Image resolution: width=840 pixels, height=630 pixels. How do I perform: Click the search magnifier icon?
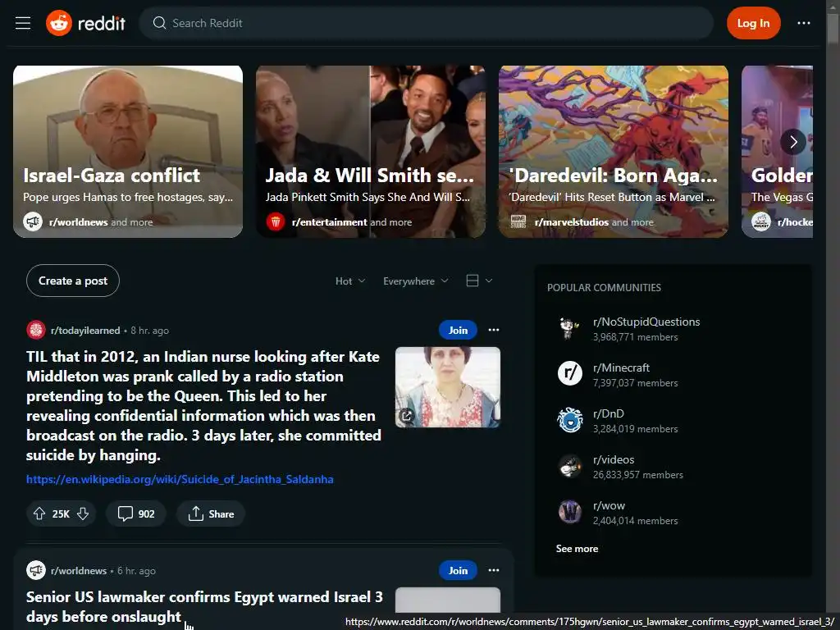[x=159, y=23]
